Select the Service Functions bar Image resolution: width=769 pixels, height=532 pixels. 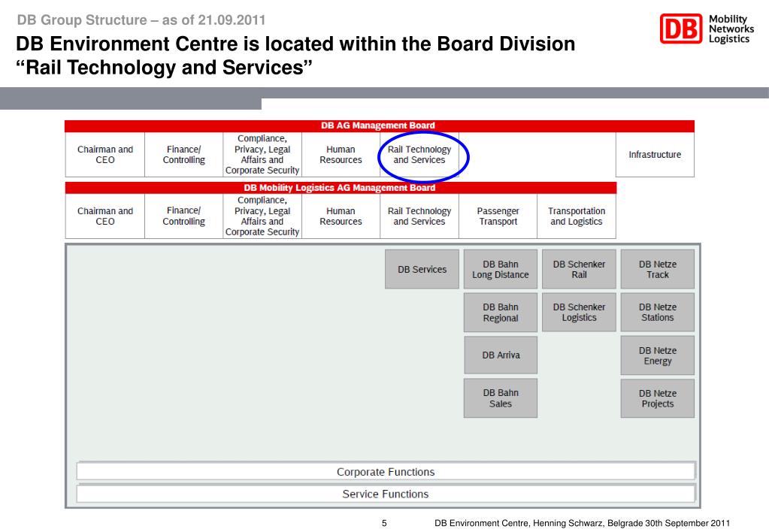(386, 494)
